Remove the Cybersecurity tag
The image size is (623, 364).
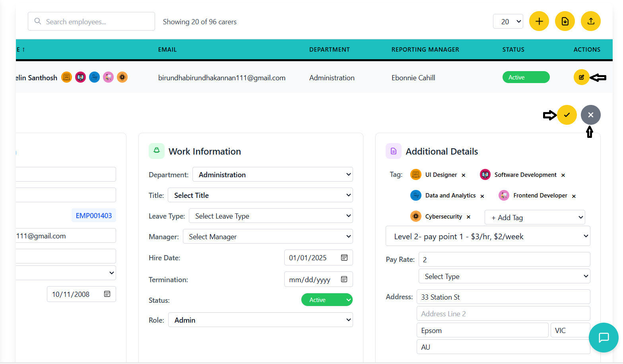coord(468,217)
